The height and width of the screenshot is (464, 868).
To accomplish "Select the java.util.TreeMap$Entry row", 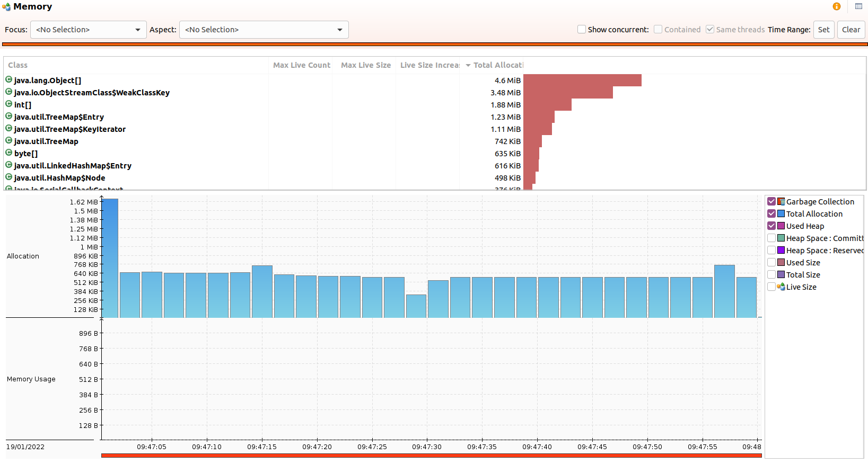I will tap(264, 117).
